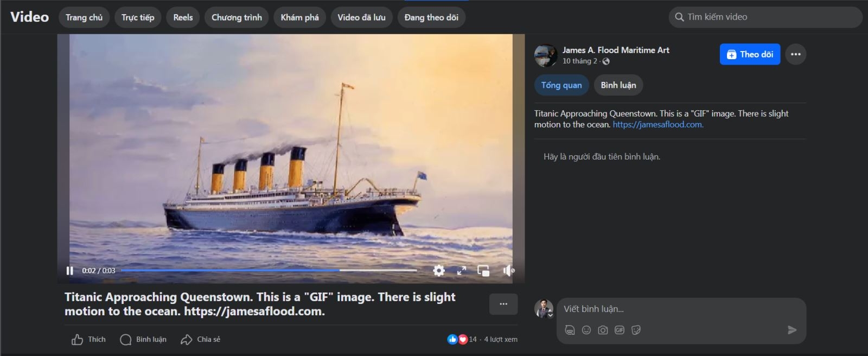The width and height of the screenshot is (868, 356).
Task: Open Đang theo dõi tab
Action: coord(431,17)
